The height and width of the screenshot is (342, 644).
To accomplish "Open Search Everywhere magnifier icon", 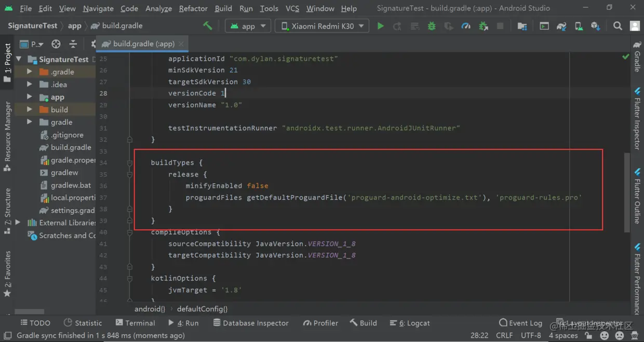I will (x=618, y=26).
